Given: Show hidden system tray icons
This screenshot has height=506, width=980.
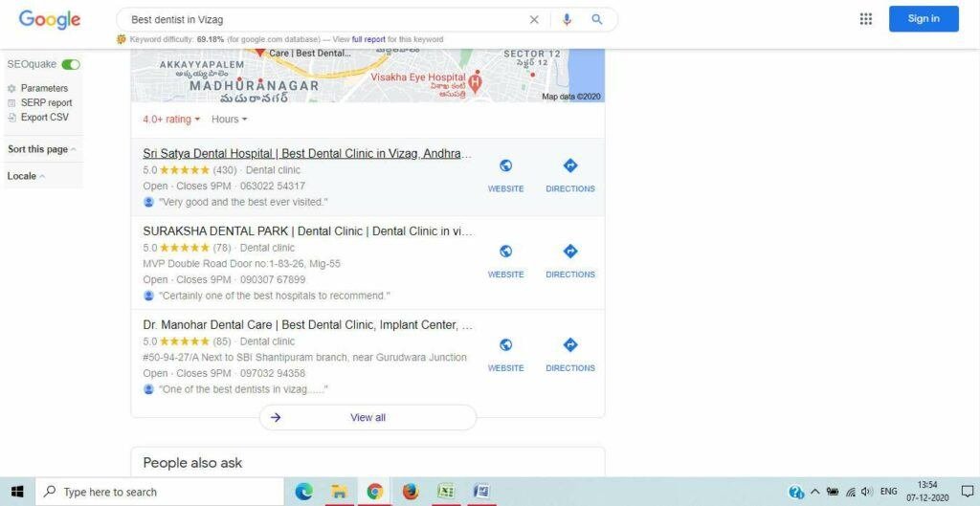Looking at the screenshot, I should 815,492.
